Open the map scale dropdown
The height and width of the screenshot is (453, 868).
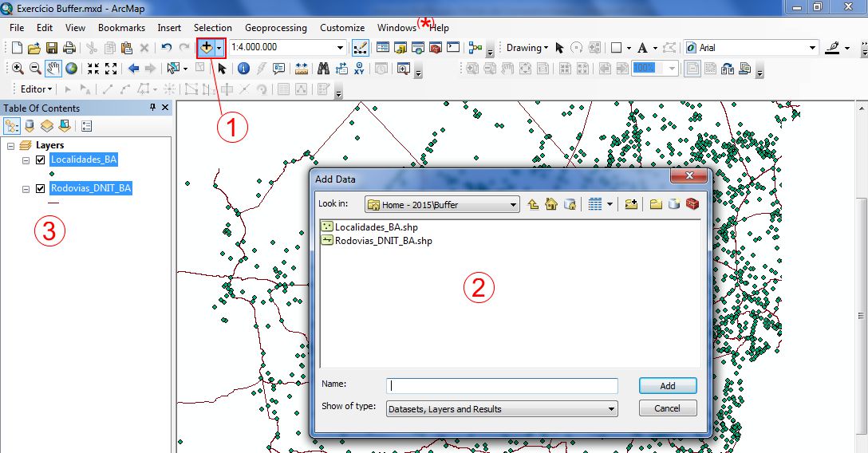click(x=341, y=48)
